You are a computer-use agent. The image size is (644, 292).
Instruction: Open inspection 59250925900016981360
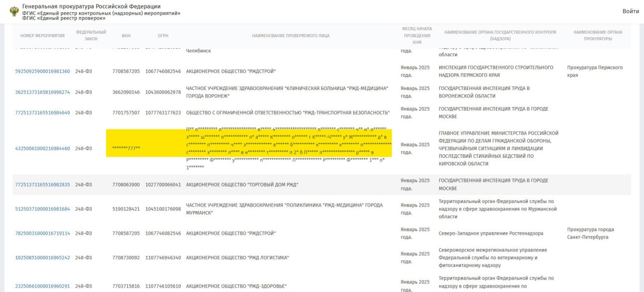[x=42, y=71]
